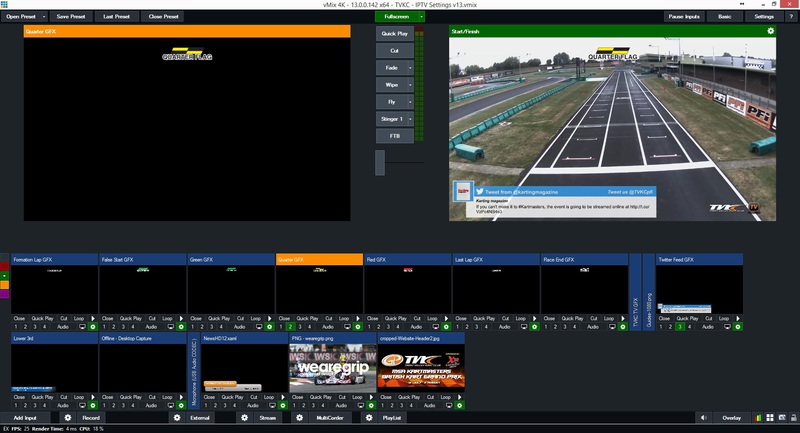
Task: Open settings gear on Twitter Feed GFX input
Action: point(737,327)
